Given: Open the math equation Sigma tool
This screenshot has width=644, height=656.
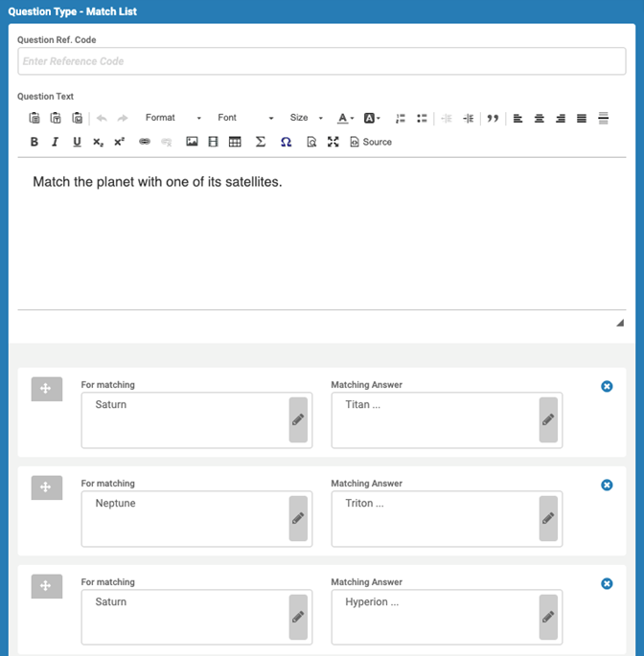Looking at the screenshot, I should 261,142.
